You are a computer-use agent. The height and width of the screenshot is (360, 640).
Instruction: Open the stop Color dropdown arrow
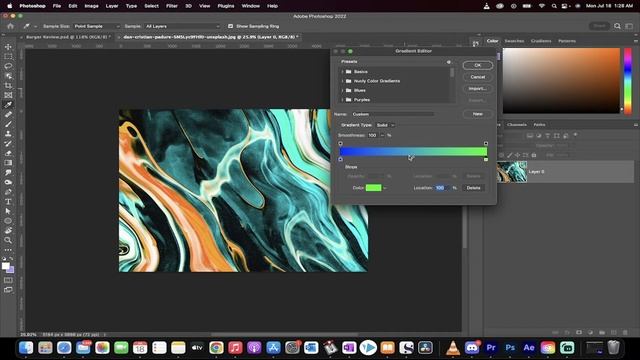[384, 188]
